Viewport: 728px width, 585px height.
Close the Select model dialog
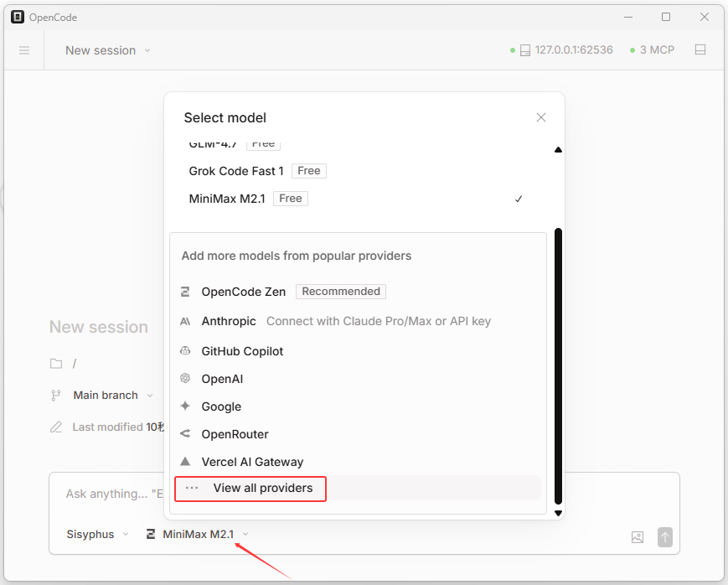[541, 117]
